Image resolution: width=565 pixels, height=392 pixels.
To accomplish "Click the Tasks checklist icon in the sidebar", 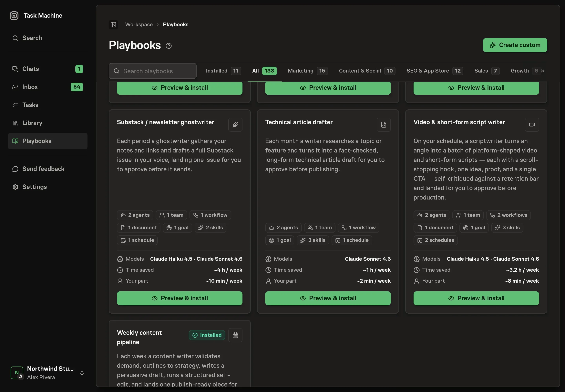I will pos(15,105).
